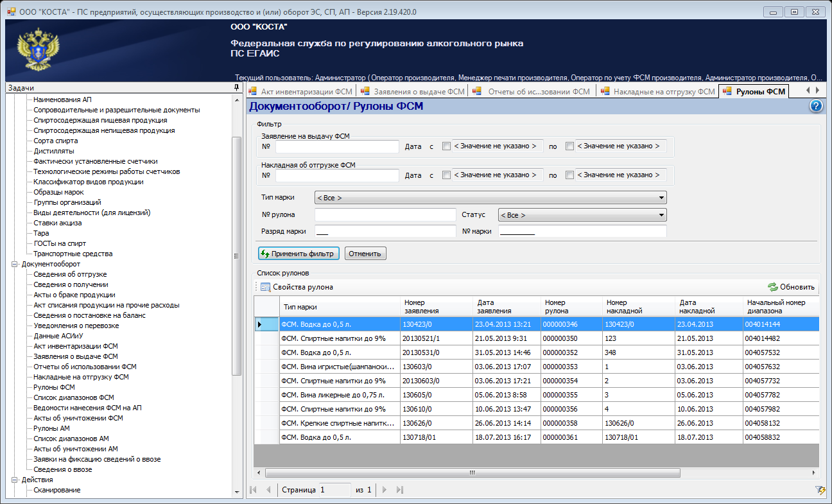Open Сканирование under Действия
The height and width of the screenshot is (504, 832).
click(x=57, y=490)
